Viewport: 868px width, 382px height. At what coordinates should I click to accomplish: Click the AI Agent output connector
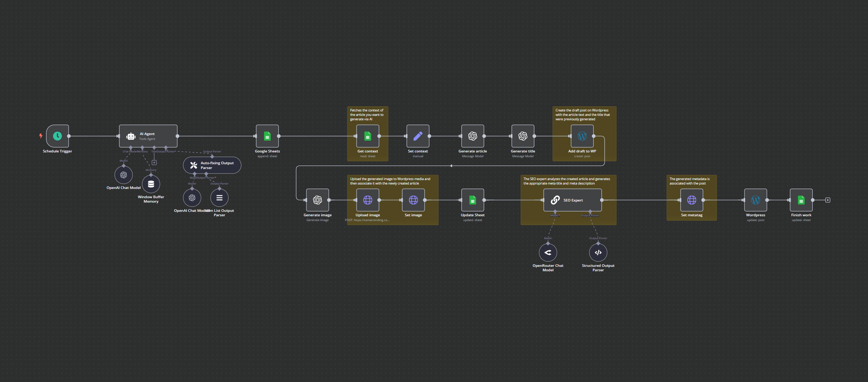click(177, 136)
